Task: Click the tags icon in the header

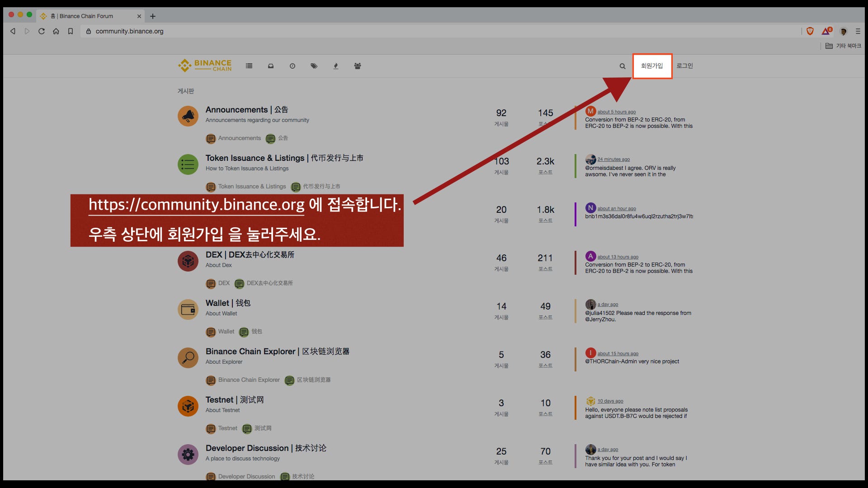Action: tap(314, 66)
